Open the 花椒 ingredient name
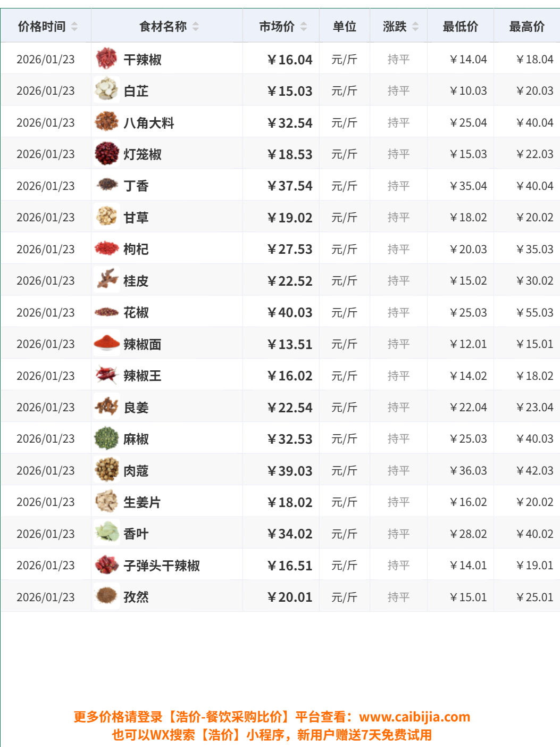This screenshot has width=560, height=747. coord(136,312)
